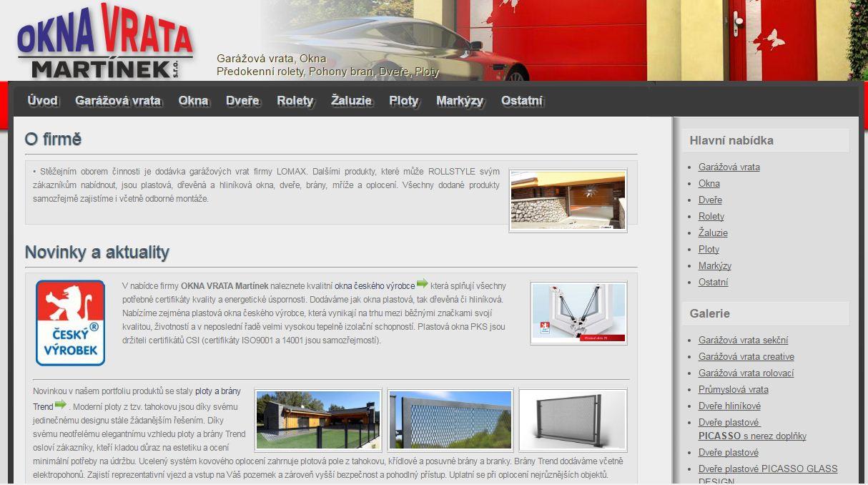Open house with fence thumbnail

[318, 420]
